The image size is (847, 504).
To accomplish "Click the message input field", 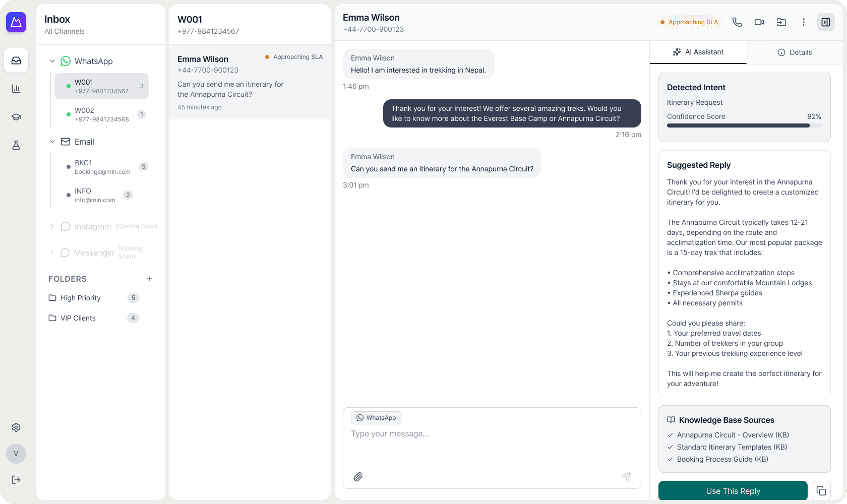I will pos(492,448).
